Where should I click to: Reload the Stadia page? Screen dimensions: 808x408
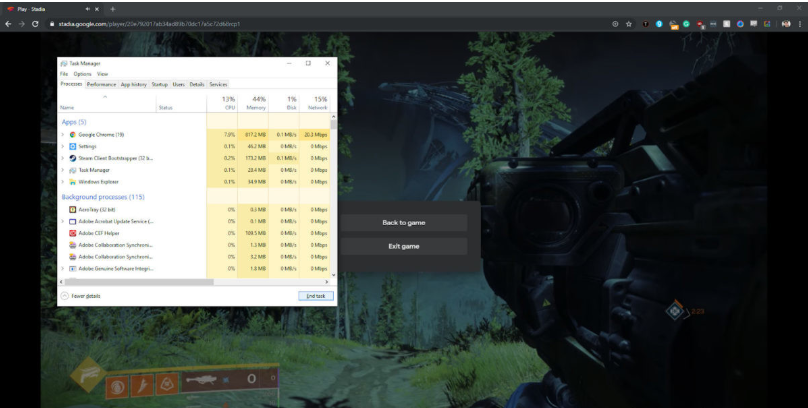tap(36, 23)
